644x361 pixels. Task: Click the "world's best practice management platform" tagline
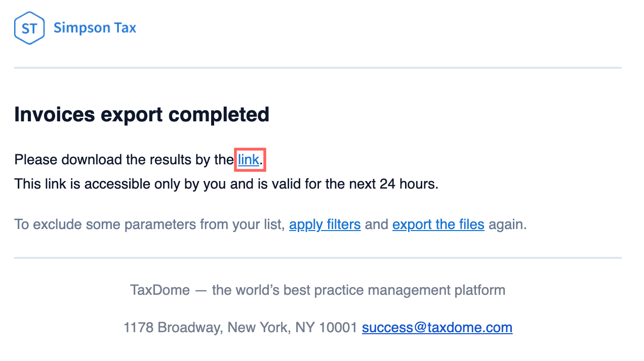point(358,290)
